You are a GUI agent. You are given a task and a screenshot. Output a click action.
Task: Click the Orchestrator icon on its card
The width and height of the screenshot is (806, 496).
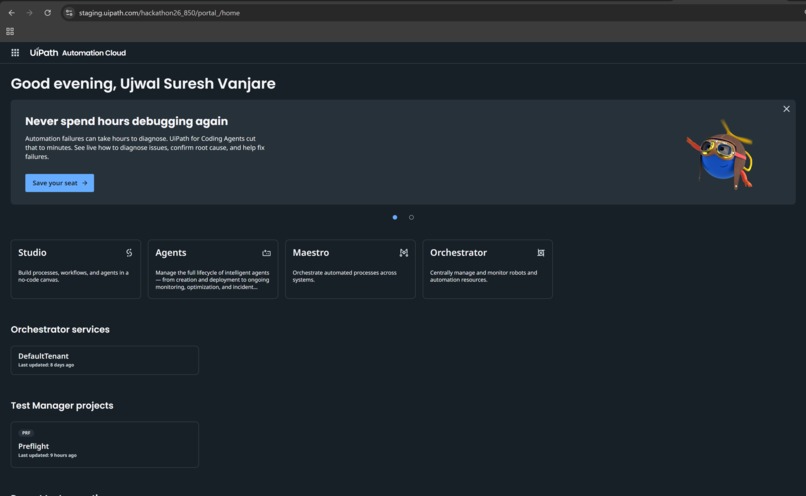(541, 253)
